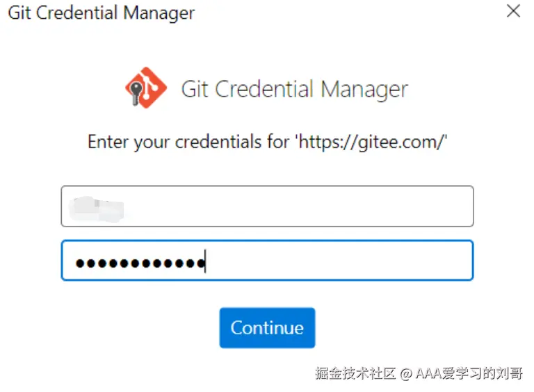
Task: Click the window title bar text
Action: click(102, 13)
